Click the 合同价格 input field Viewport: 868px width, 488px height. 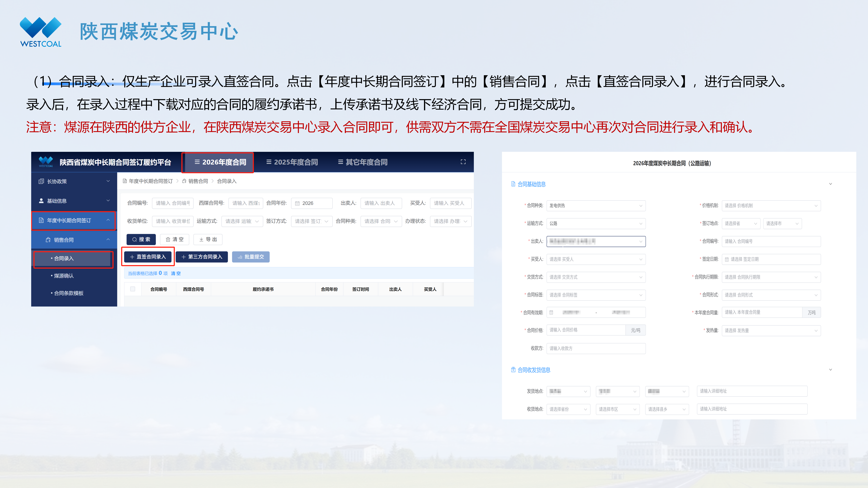586,330
